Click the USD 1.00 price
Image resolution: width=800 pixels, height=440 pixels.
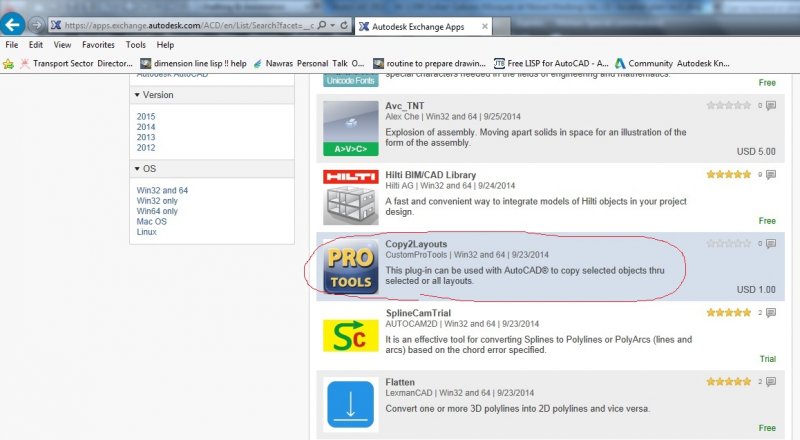point(756,289)
